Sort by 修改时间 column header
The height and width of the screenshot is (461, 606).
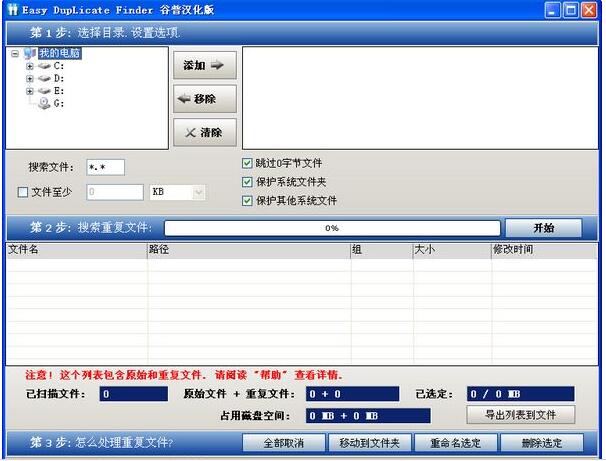(x=544, y=250)
